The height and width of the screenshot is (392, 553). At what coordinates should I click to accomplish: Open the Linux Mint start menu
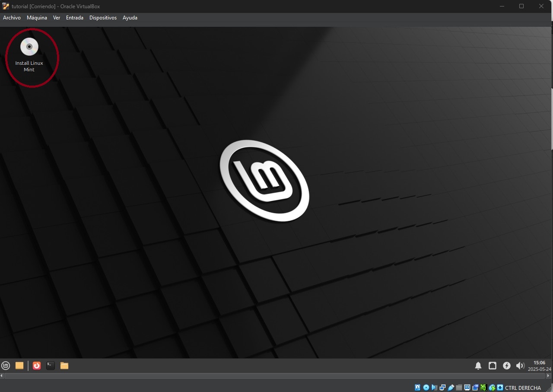click(6, 366)
